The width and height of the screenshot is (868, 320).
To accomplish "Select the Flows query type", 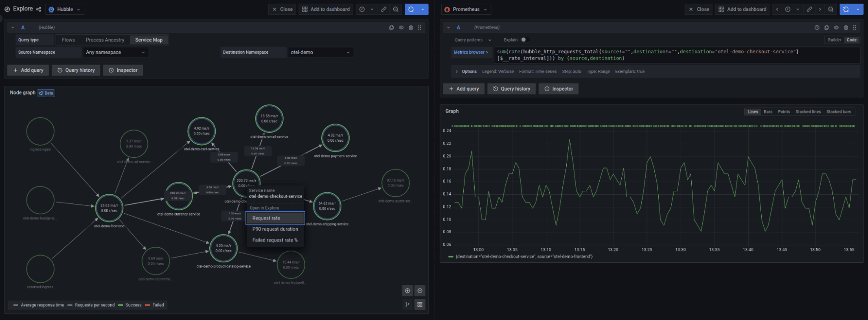I will coord(68,40).
